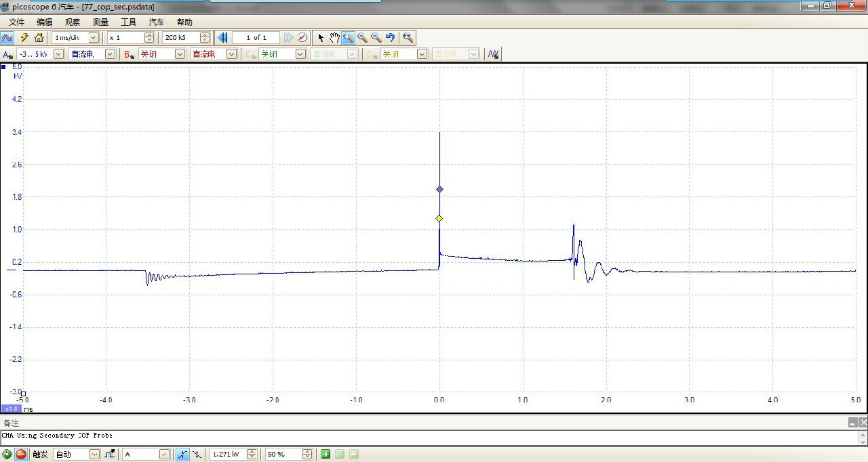Click the yellow trigger diamond marker
Image resolution: width=868 pixels, height=462 pixels.
point(439,218)
